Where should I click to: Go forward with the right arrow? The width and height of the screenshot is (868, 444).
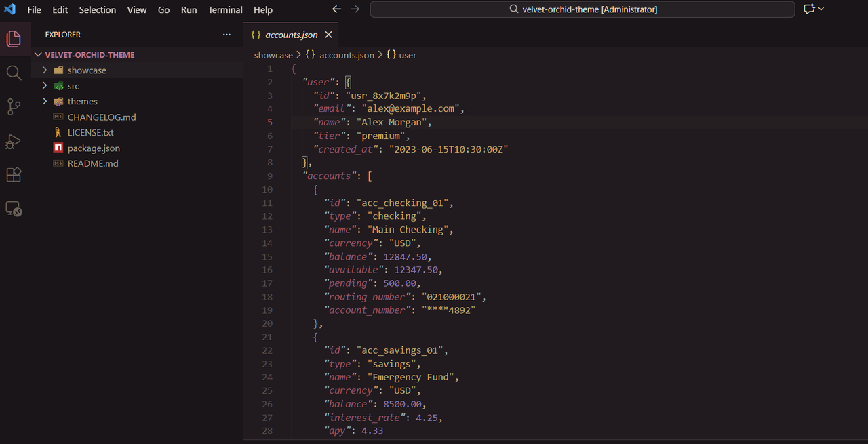pyautogui.click(x=355, y=9)
